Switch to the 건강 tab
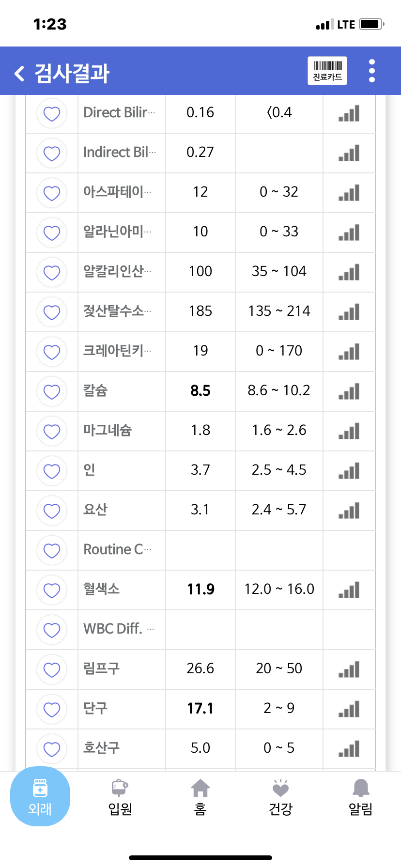This screenshot has width=401, height=868. (281, 797)
